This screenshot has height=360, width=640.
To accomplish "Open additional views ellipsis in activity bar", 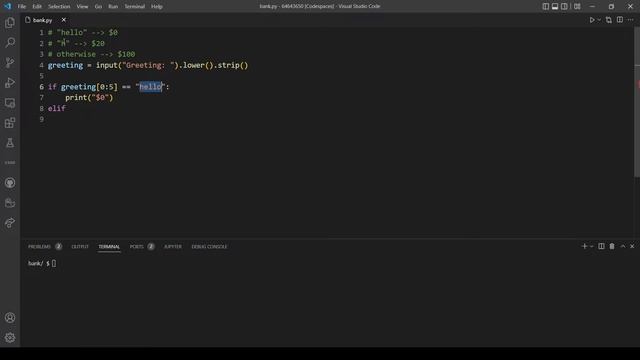I will (x=10, y=162).
